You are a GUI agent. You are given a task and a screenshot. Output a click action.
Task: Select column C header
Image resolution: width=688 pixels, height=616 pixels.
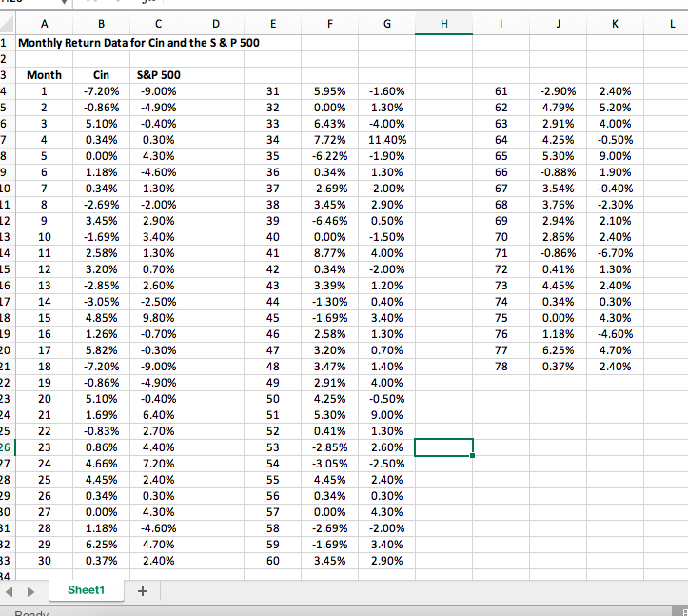click(x=158, y=24)
